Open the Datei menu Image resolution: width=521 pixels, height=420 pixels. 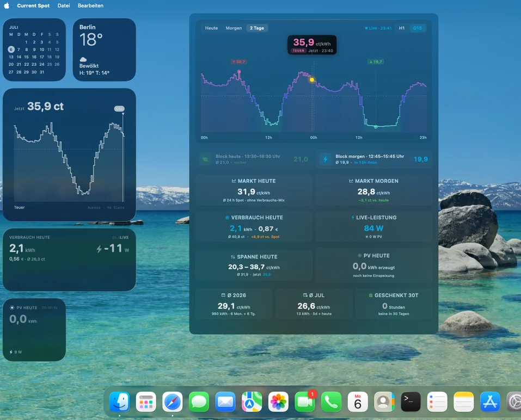64,5
